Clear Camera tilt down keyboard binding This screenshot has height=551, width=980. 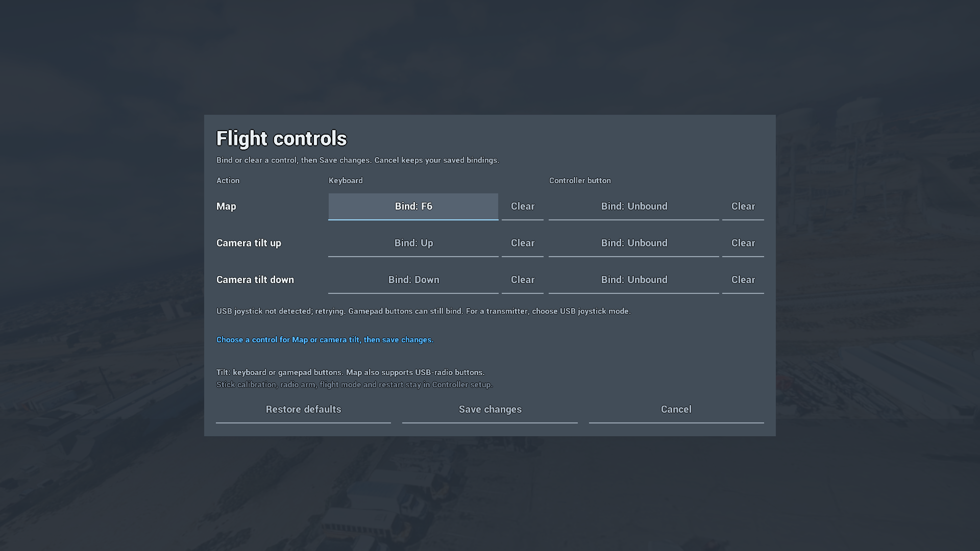[x=523, y=280]
